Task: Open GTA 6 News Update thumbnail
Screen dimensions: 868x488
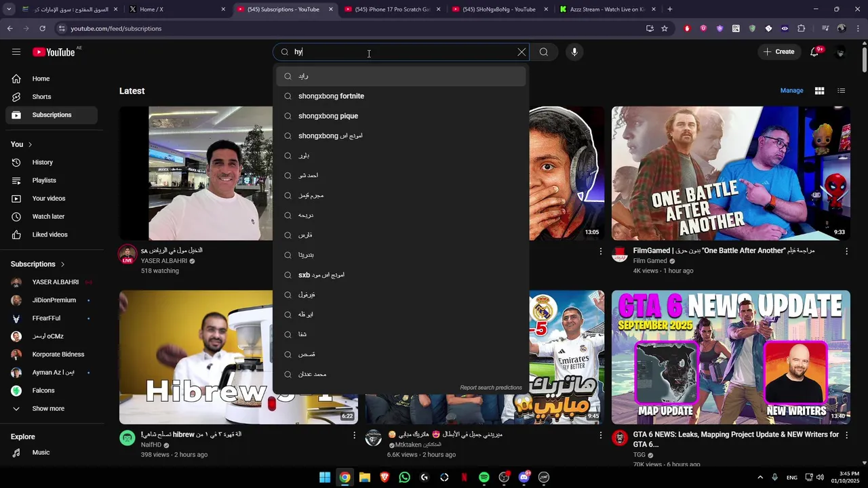Action: [x=731, y=357]
